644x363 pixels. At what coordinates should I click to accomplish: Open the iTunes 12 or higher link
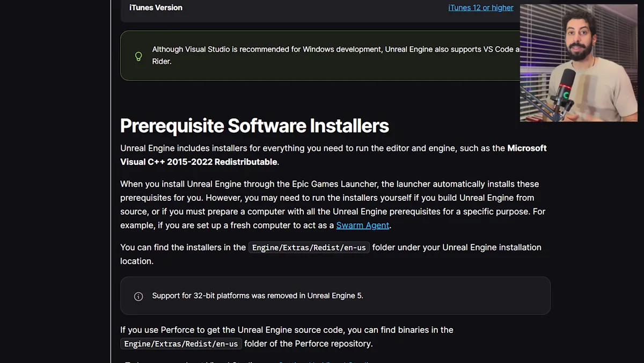click(x=480, y=7)
